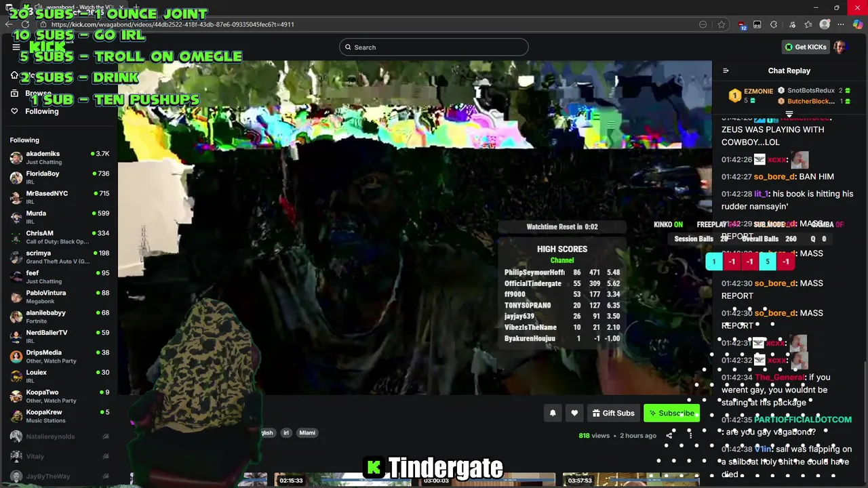Screen dimensions: 868x488
Task: Open DripsMedia channel in sidebar
Action: click(x=60, y=357)
